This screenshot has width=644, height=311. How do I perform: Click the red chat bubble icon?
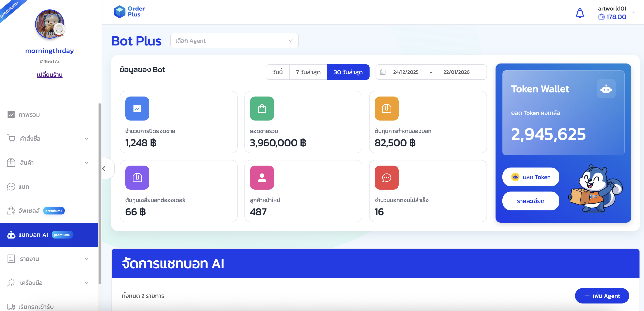tap(386, 177)
